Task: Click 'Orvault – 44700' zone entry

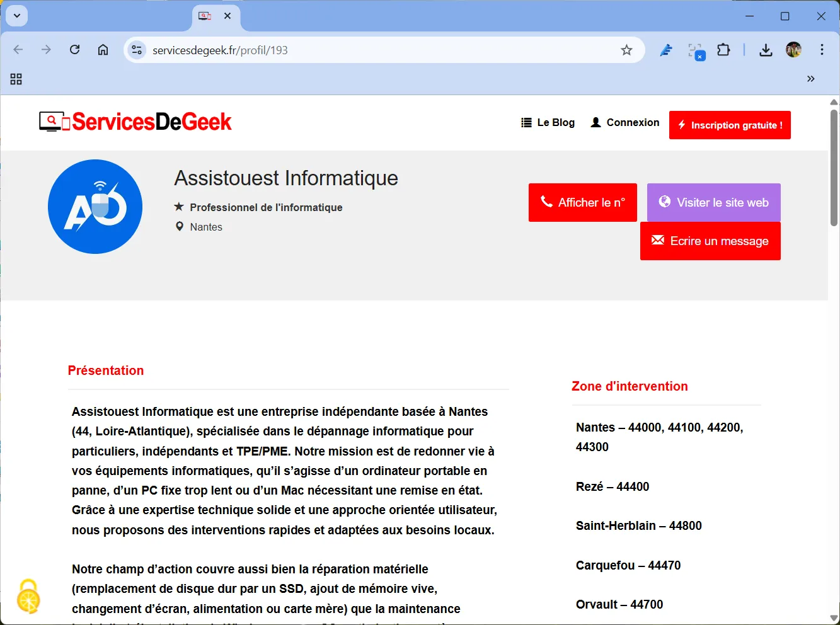Action: click(619, 604)
